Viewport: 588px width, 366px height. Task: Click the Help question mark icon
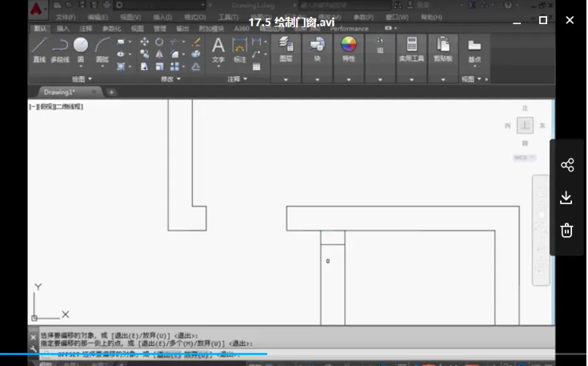coord(508,5)
